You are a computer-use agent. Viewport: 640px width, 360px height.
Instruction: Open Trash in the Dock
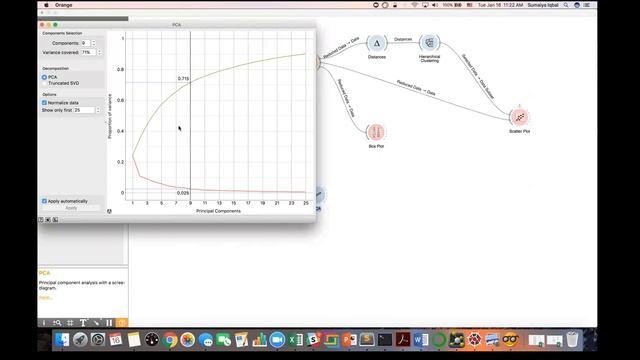(x=572, y=340)
